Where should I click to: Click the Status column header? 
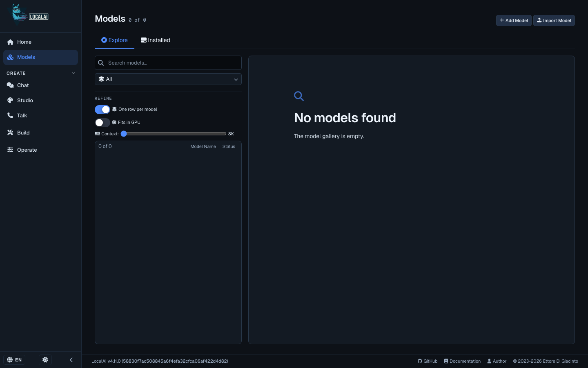(229, 146)
